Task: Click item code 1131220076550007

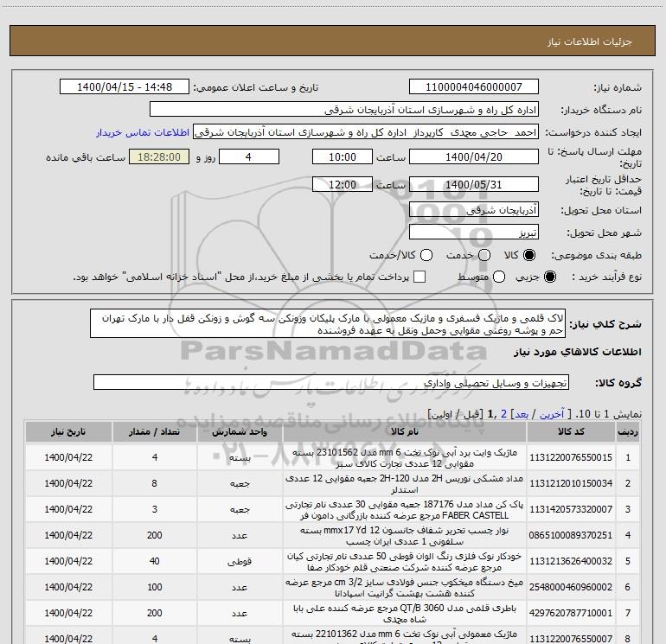Action: pyautogui.click(x=571, y=639)
